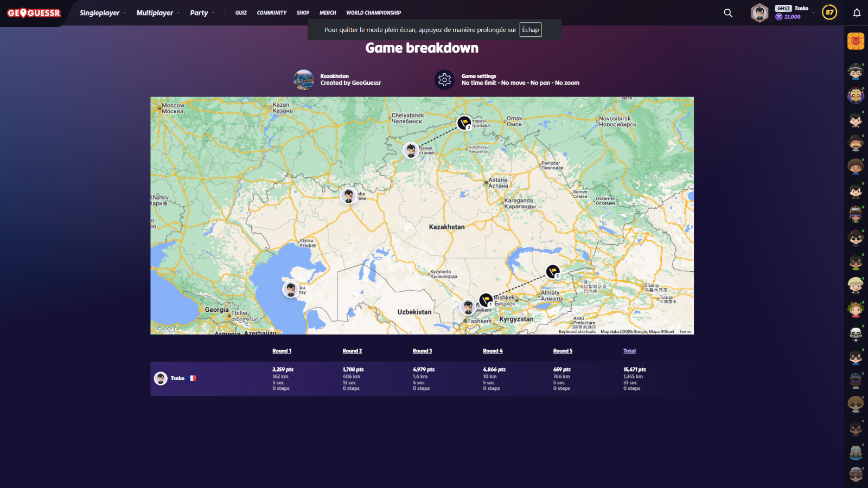Select the Total column link
This screenshot has height=488, width=868.
click(629, 351)
